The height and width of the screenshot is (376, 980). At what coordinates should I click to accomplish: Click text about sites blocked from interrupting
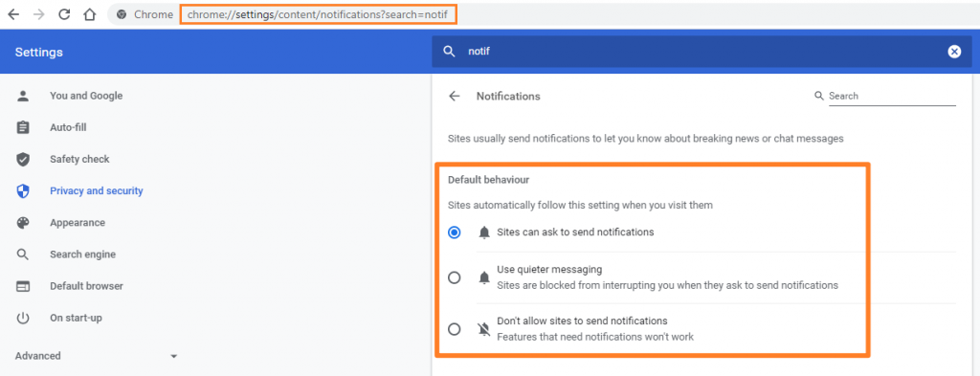point(667,285)
